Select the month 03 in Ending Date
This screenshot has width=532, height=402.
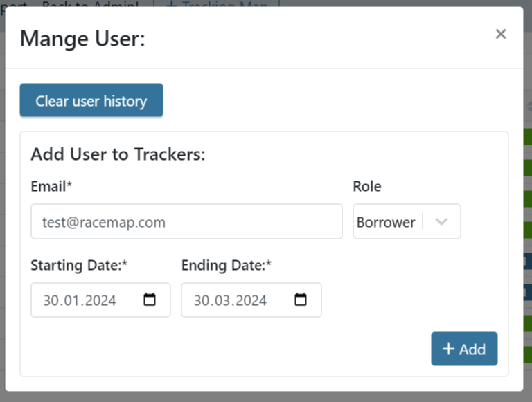tap(220, 300)
